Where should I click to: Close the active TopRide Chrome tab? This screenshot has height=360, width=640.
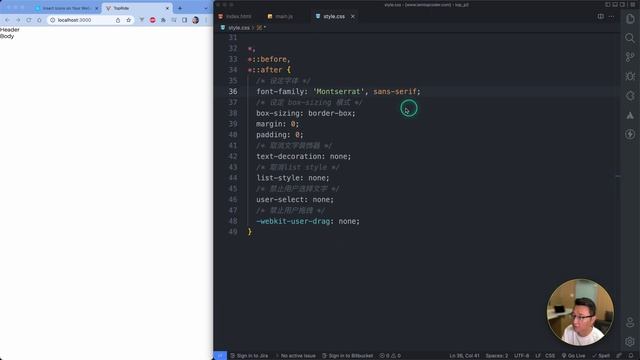[167, 8]
